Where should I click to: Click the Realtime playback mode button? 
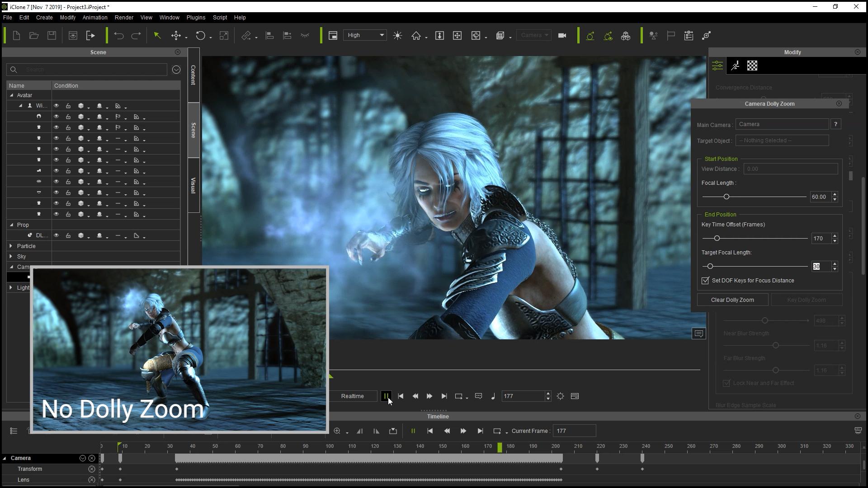[x=352, y=396]
